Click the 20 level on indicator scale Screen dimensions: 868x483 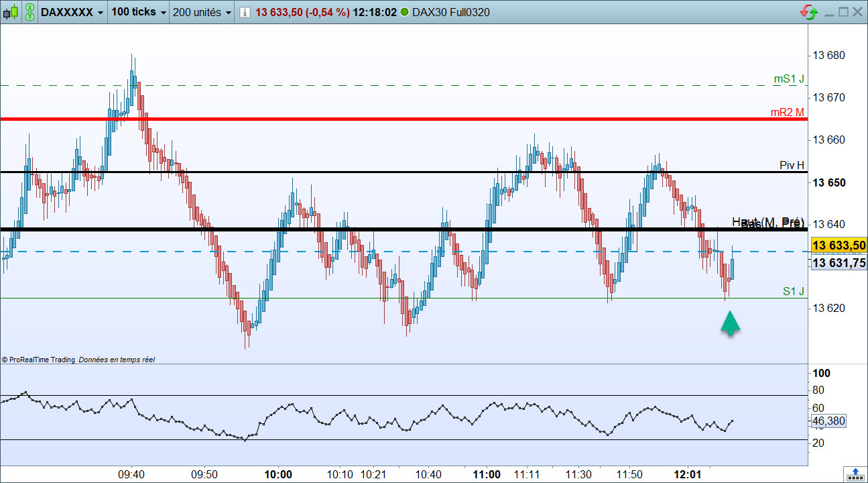point(818,443)
